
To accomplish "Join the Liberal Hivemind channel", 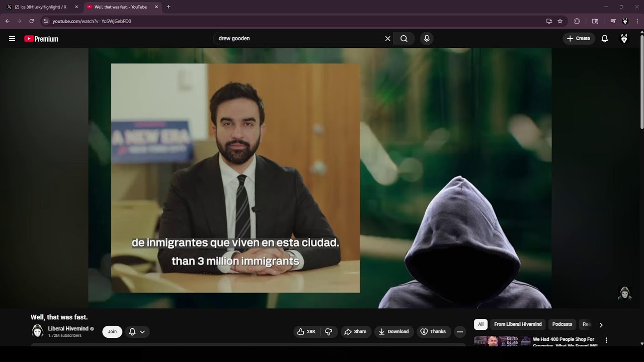I will 112,332.
